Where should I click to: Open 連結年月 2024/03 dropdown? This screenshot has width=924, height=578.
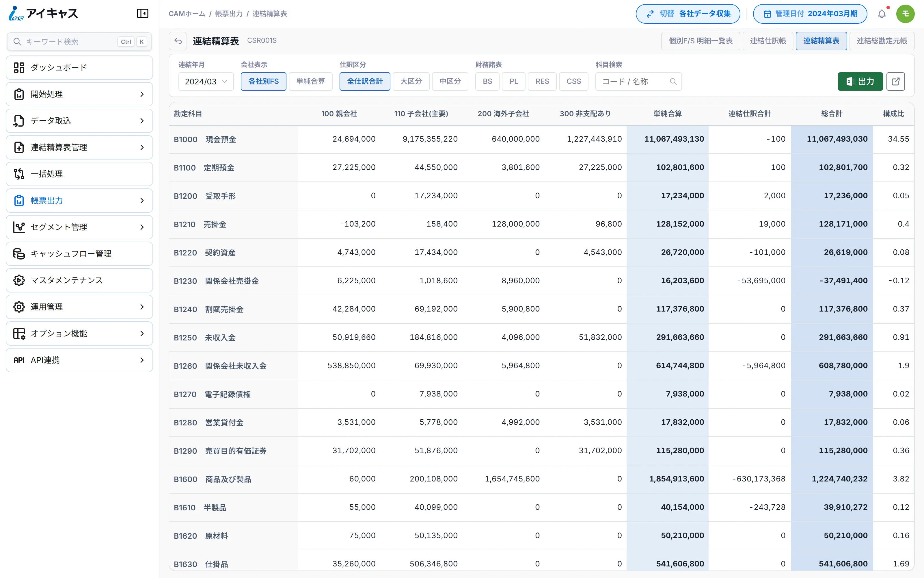tap(206, 81)
